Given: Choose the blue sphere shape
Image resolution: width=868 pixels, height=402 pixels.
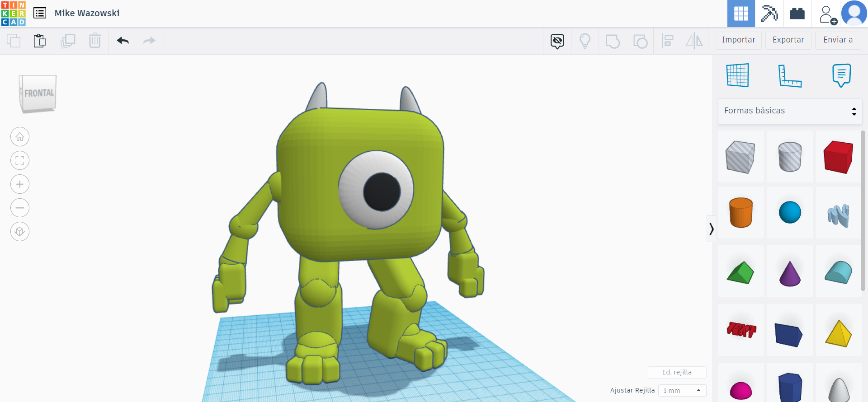Looking at the screenshot, I should 790,213.
